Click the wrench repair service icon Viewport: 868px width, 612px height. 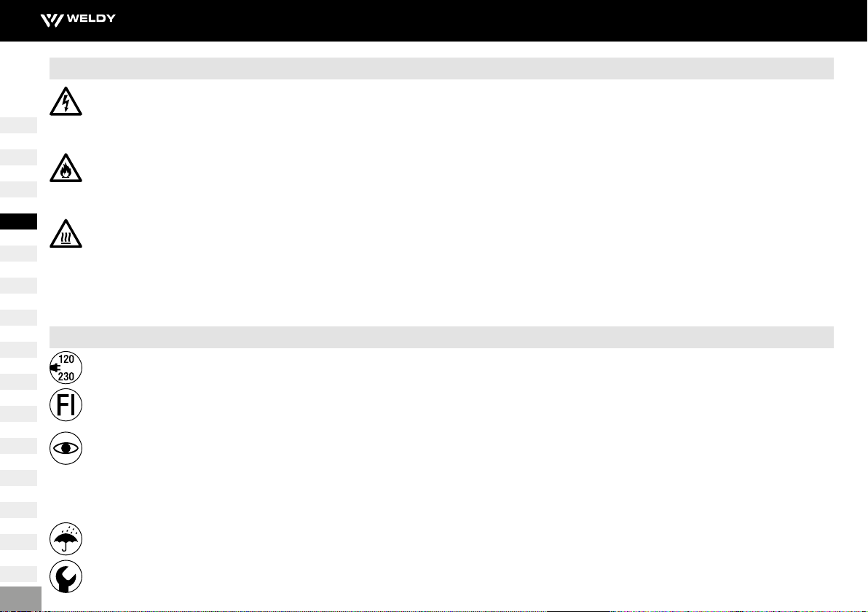[x=66, y=576]
